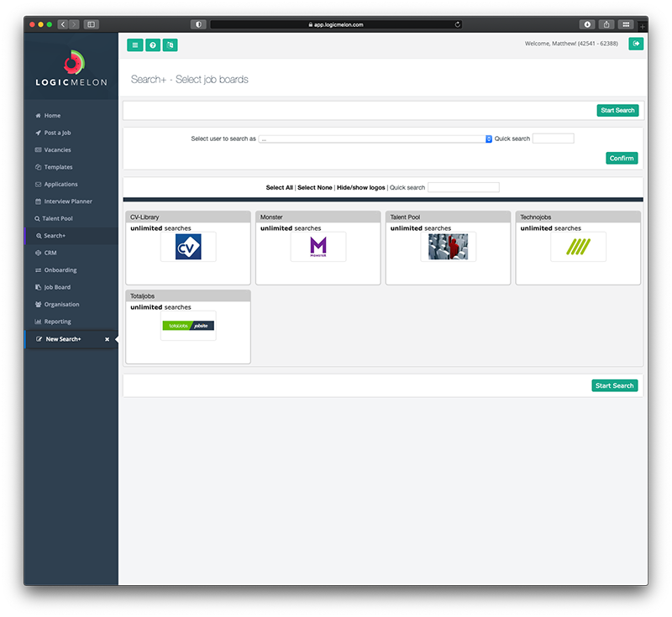
Task: Click the Confirm button
Action: pyautogui.click(x=622, y=158)
